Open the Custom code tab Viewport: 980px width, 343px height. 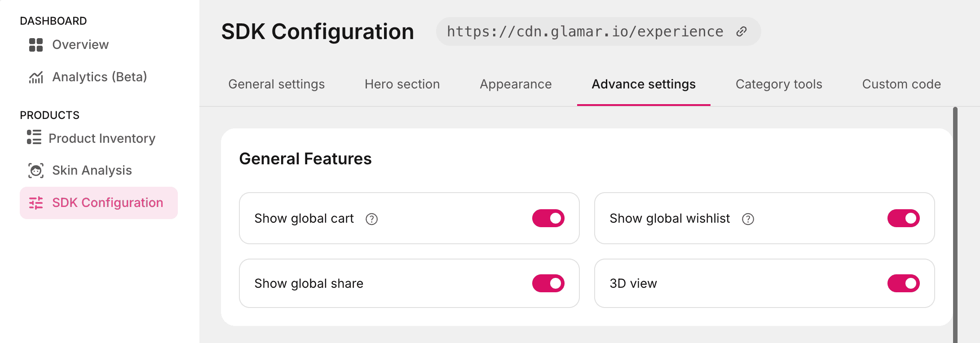[901, 84]
